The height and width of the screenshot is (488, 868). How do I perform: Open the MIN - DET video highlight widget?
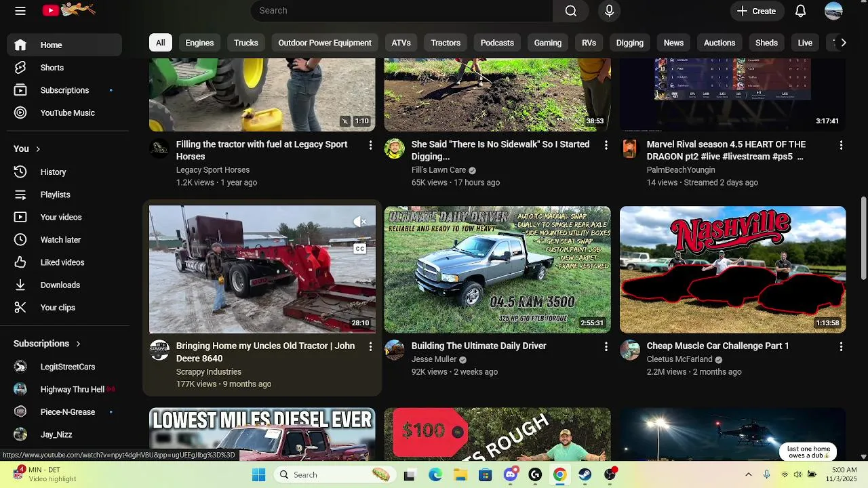click(x=45, y=474)
